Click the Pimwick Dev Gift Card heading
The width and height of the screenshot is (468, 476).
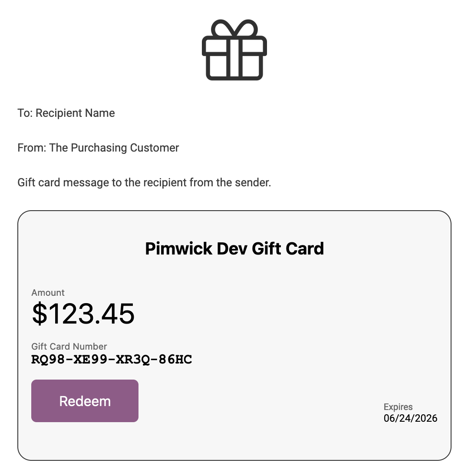(x=234, y=249)
